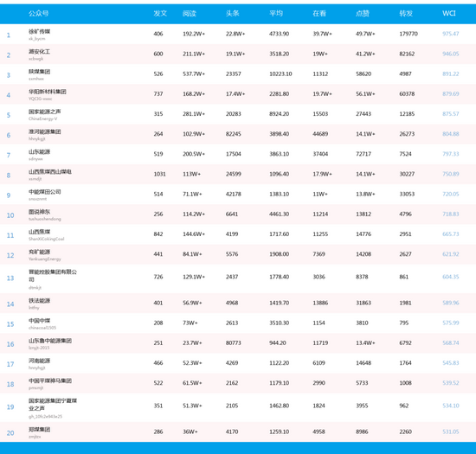Click WCI score 539.52

451,383
